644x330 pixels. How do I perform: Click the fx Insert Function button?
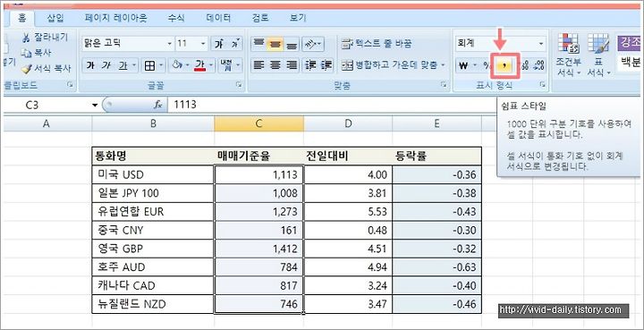coord(158,105)
